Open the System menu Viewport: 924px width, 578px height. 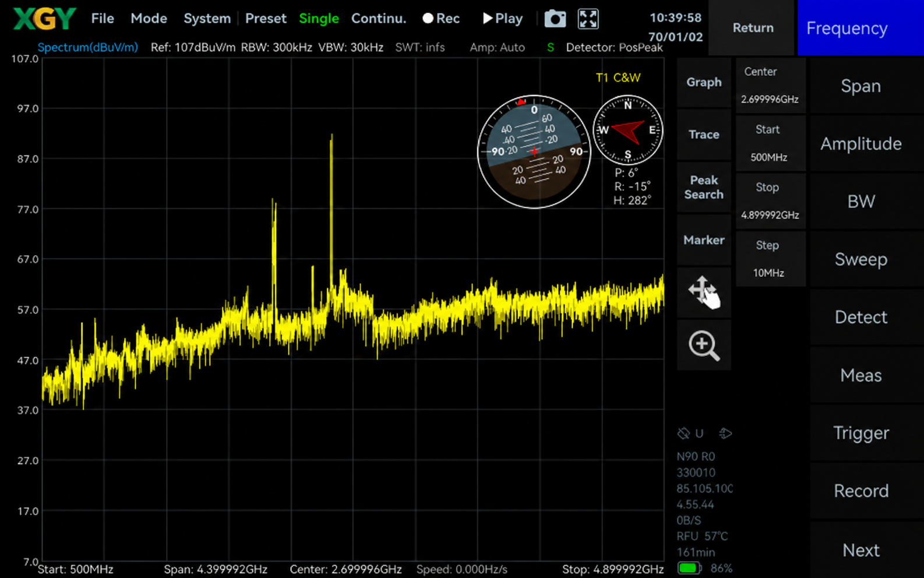(x=207, y=19)
